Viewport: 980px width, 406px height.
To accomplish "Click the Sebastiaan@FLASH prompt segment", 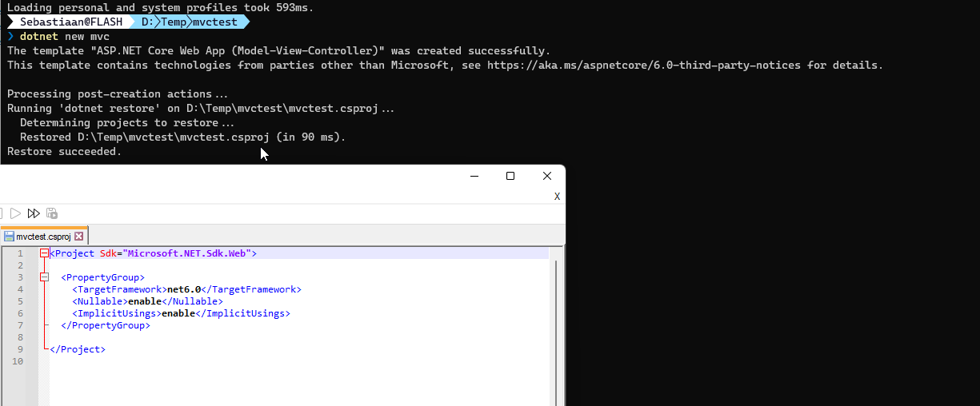I will (70, 22).
